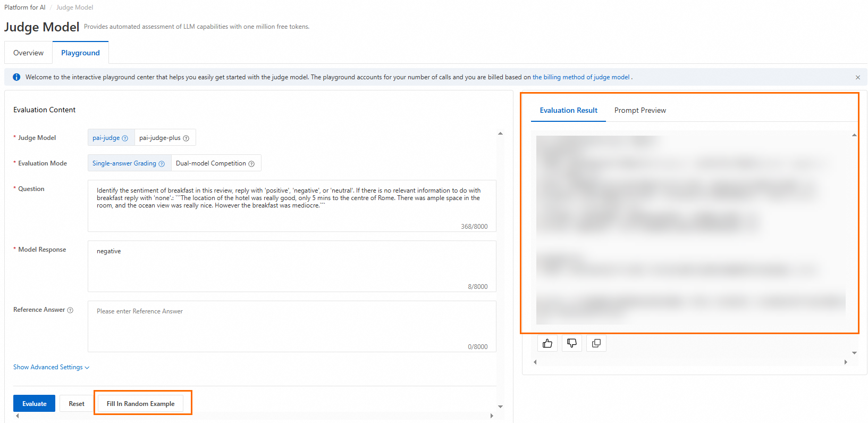Click into the Model Response text area

pyautogui.click(x=292, y=266)
